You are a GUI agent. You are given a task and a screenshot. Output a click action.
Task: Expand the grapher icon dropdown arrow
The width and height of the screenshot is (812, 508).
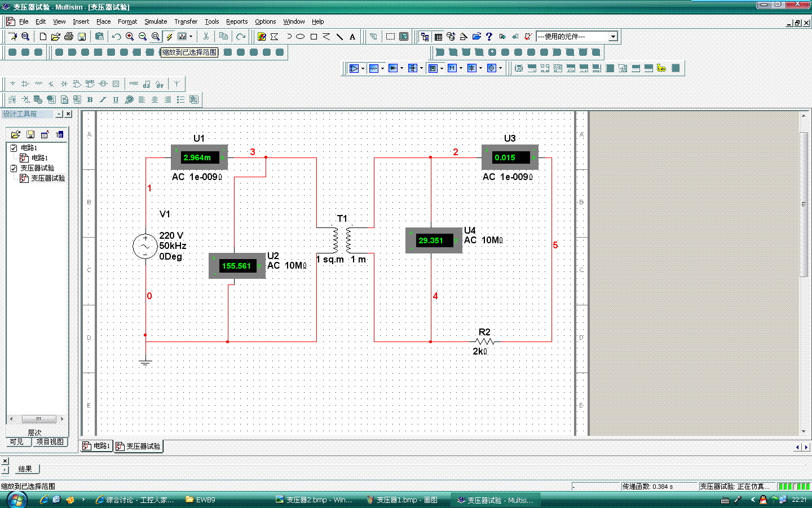pyautogui.click(x=191, y=37)
